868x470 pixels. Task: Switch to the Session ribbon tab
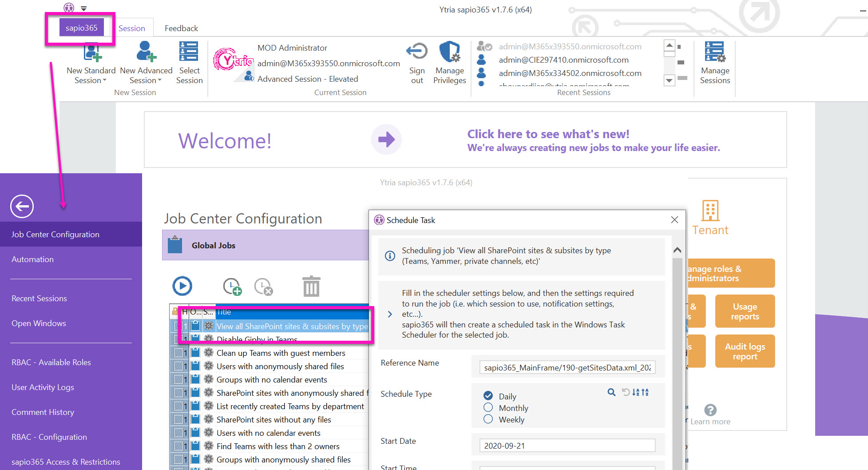tap(131, 28)
